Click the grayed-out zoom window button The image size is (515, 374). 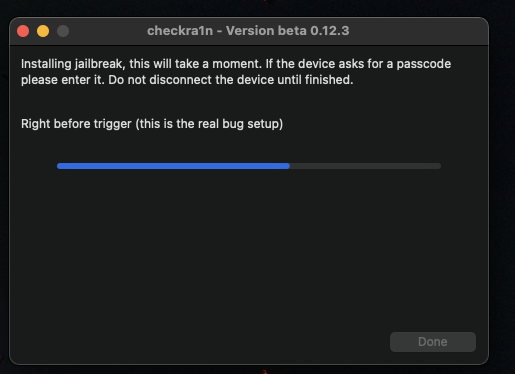point(63,31)
